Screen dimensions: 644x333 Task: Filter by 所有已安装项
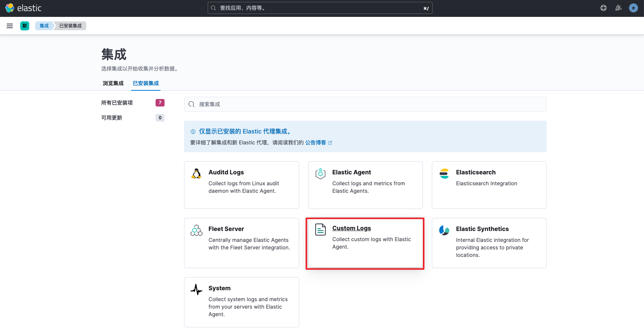coord(117,103)
